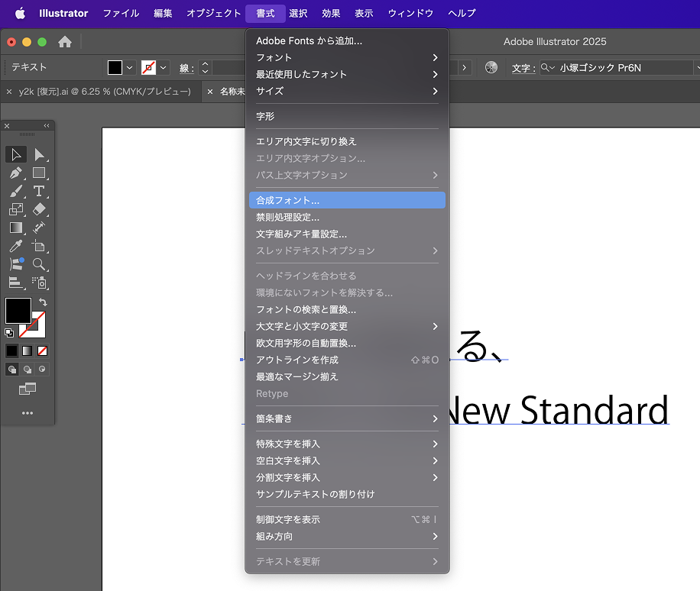This screenshot has width=700, height=591.
Task: Click 制御文字を表示
Action: [x=347, y=520]
